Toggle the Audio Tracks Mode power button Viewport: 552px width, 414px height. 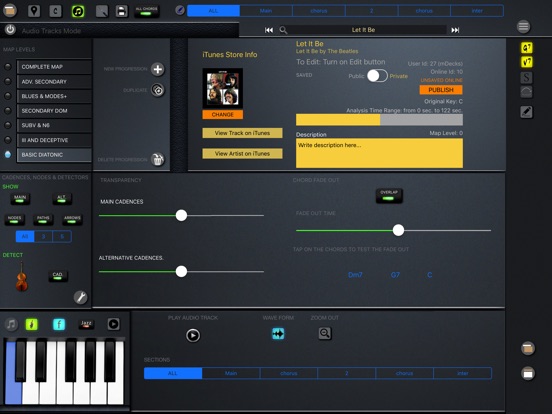pos(10,30)
